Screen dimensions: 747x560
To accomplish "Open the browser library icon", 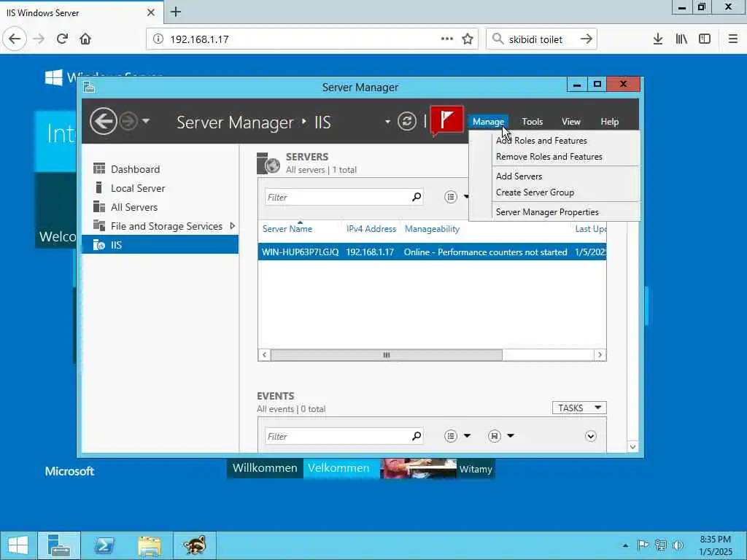I will pos(682,39).
